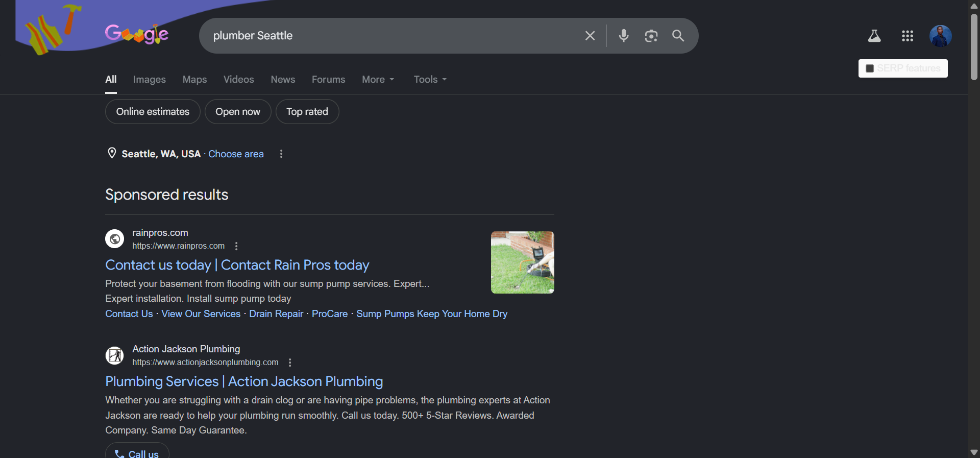The height and width of the screenshot is (458, 980).
Task: Click the rainpros.com globe favicon
Action: (x=115, y=238)
